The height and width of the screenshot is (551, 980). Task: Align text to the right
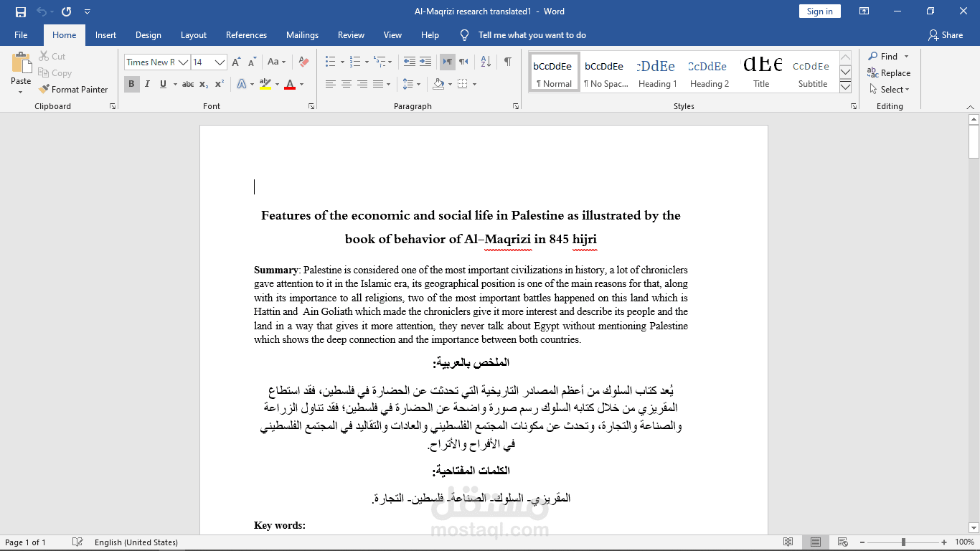pyautogui.click(x=362, y=84)
